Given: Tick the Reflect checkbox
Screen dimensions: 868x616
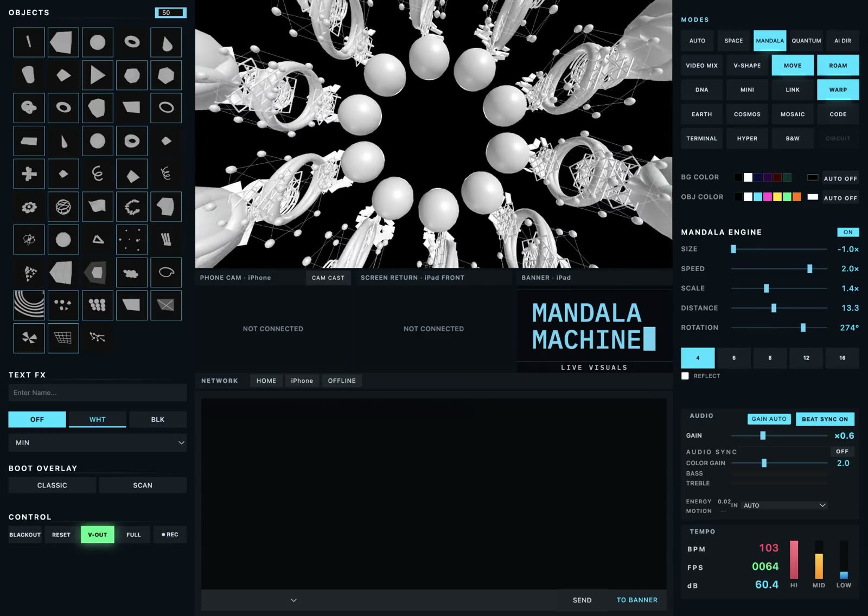Looking at the screenshot, I should coord(685,376).
